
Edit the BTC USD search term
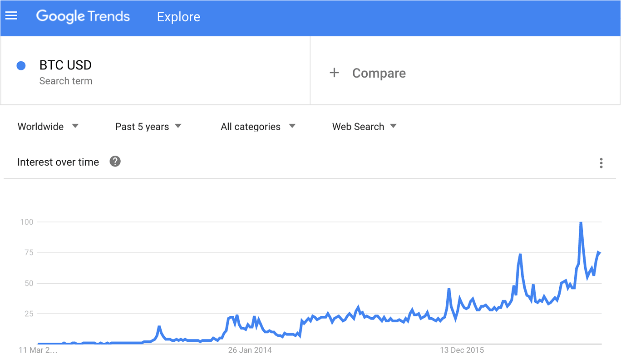pos(65,65)
